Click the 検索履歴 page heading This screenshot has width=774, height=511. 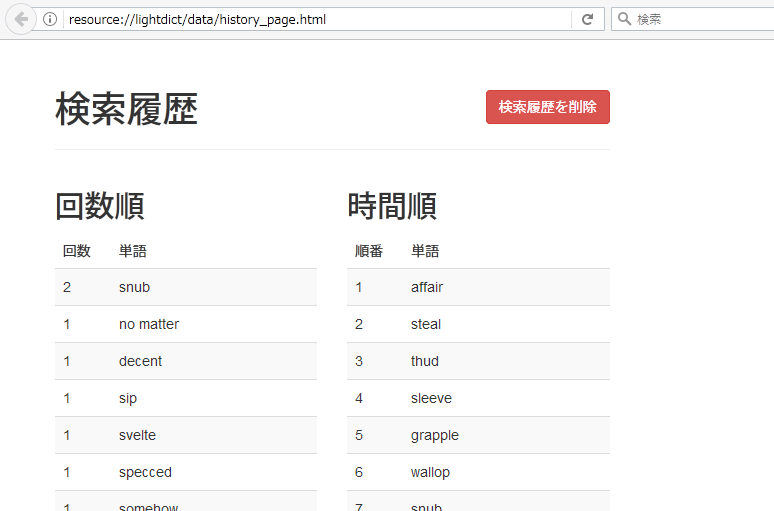pos(126,109)
